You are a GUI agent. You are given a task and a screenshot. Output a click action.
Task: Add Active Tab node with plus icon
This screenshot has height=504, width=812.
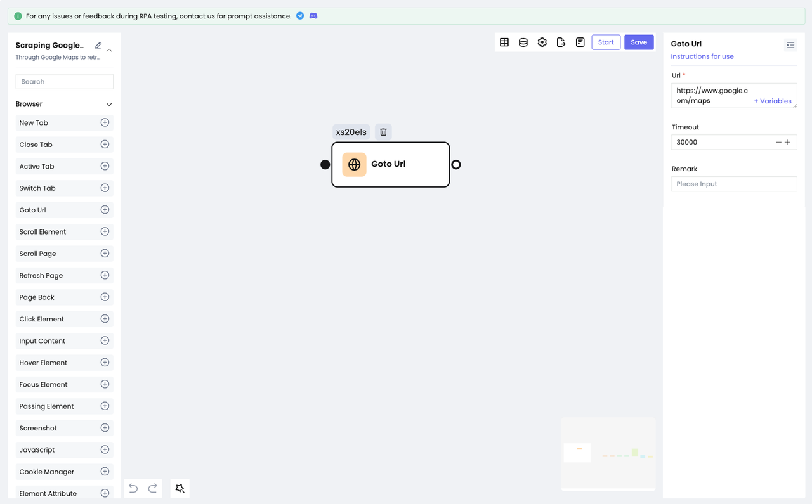[105, 166]
